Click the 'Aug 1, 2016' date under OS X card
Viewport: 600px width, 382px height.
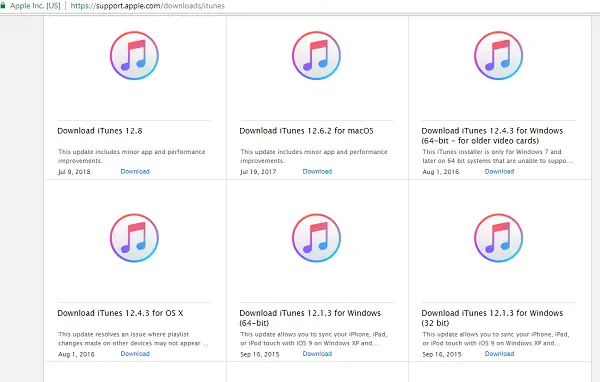point(76,354)
